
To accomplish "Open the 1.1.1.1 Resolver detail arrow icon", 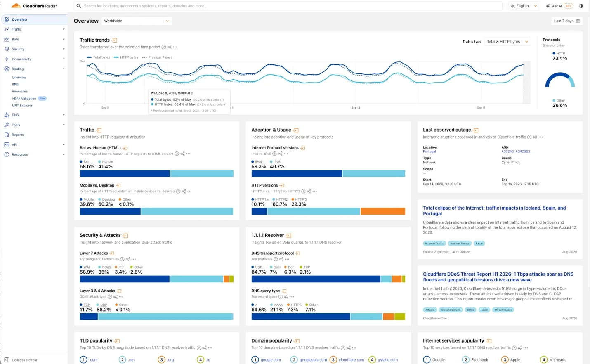I will (289, 236).
